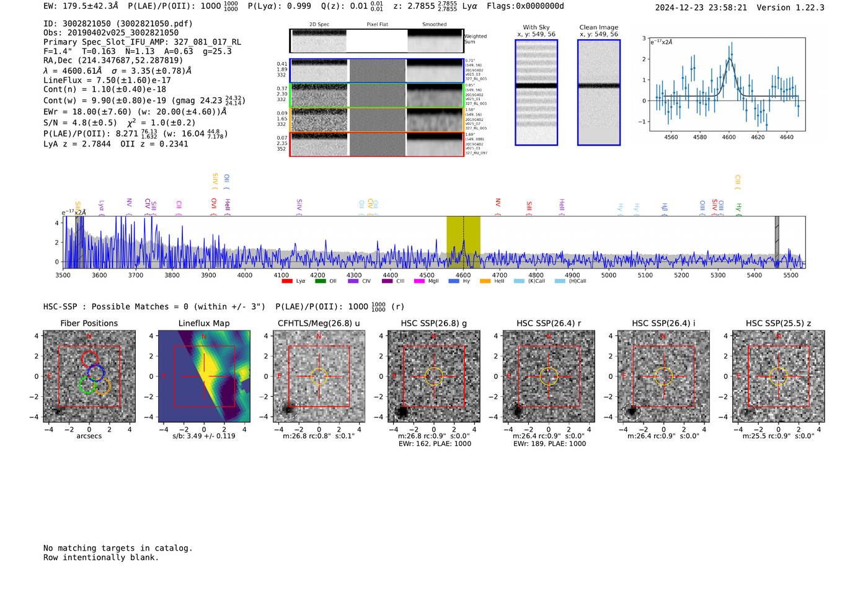Screen dimensions: 868x591
Task: Click the green OII legend swatch
Action: 320,281
